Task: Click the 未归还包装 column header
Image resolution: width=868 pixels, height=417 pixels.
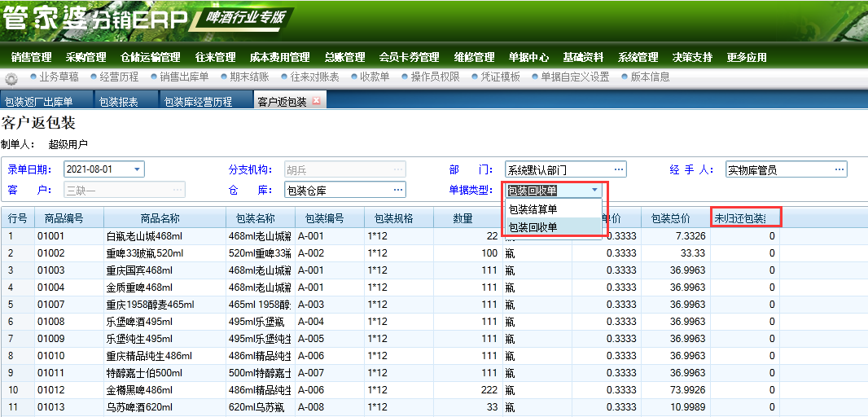Action: pos(745,218)
